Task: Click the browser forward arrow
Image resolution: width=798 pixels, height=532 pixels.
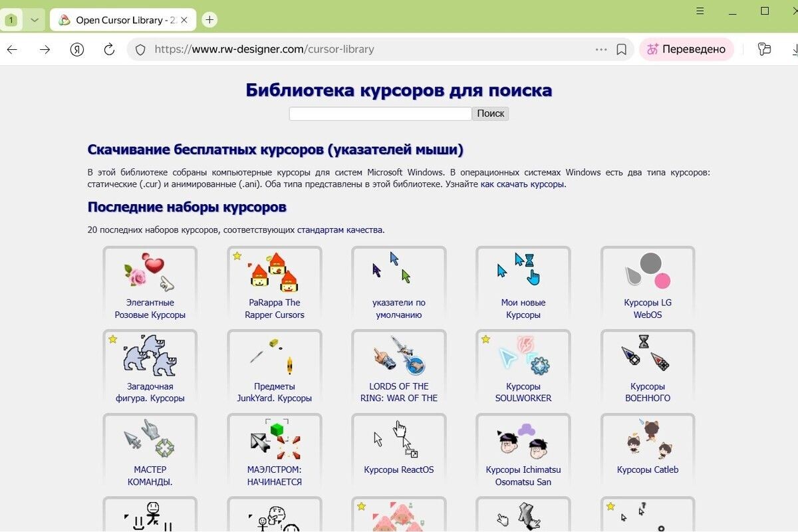Action: click(x=45, y=49)
